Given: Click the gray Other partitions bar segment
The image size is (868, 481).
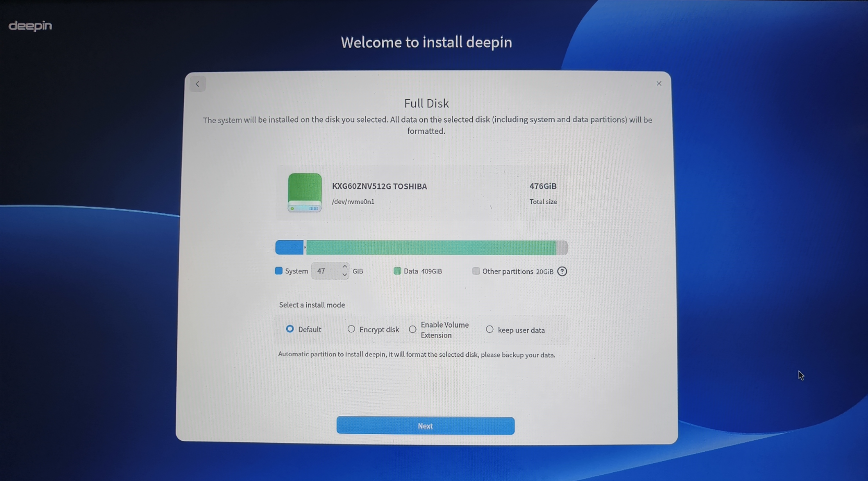Looking at the screenshot, I should (x=561, y=247).
